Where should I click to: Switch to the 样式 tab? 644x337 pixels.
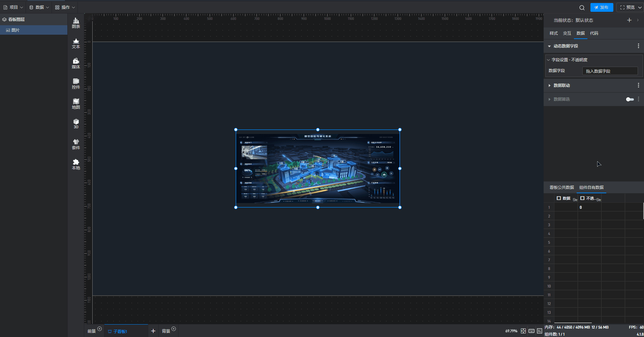(553, 33)
